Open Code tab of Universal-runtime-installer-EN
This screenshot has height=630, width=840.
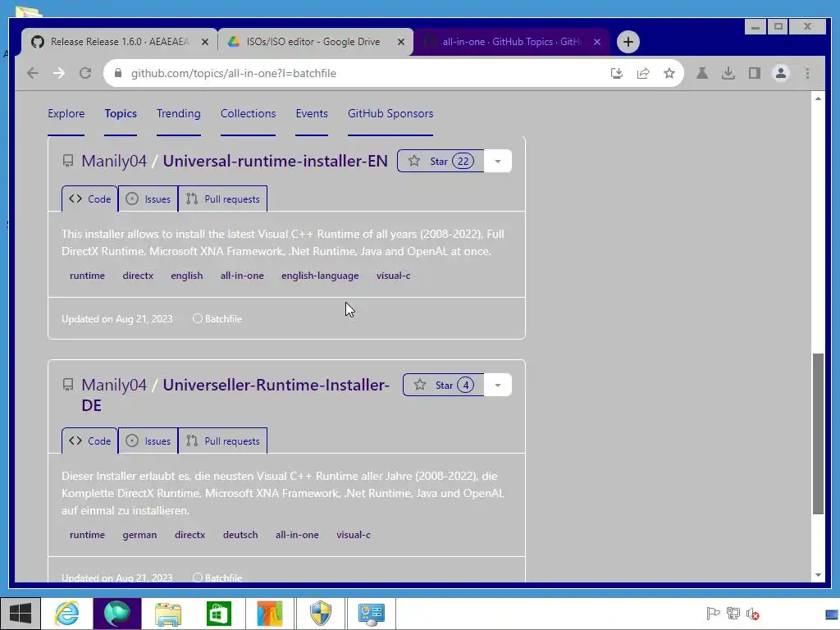tap(90, 199)
